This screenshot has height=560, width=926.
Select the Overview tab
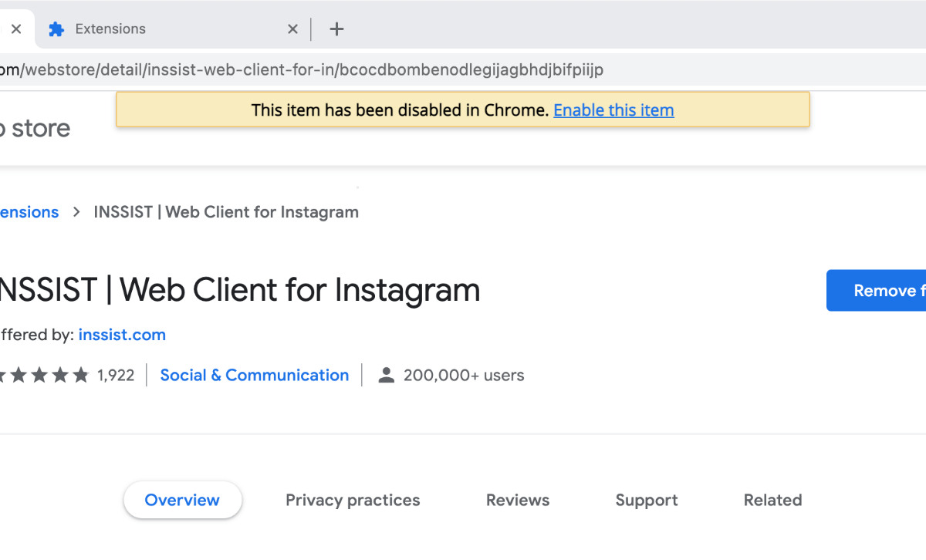pos(182,500)
